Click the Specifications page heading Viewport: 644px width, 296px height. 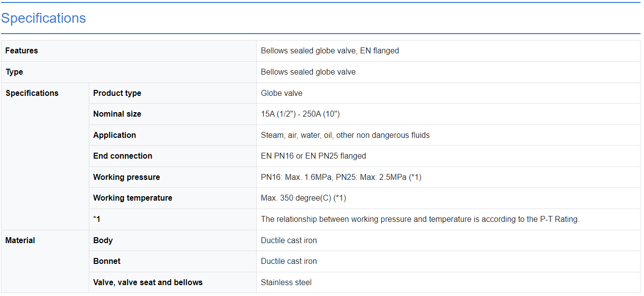coord(43,18)
